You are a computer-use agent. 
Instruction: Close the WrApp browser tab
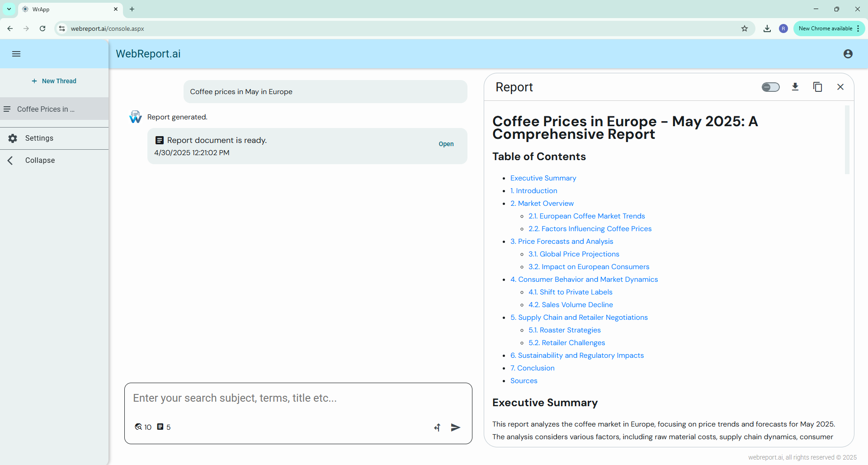(x=116, y=9)
